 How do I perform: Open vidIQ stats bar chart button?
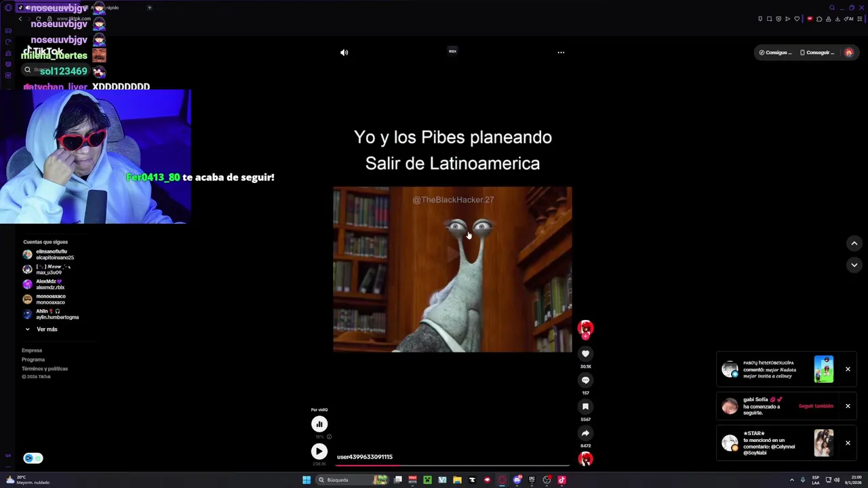pyautogui.click(x=319, y=424)
